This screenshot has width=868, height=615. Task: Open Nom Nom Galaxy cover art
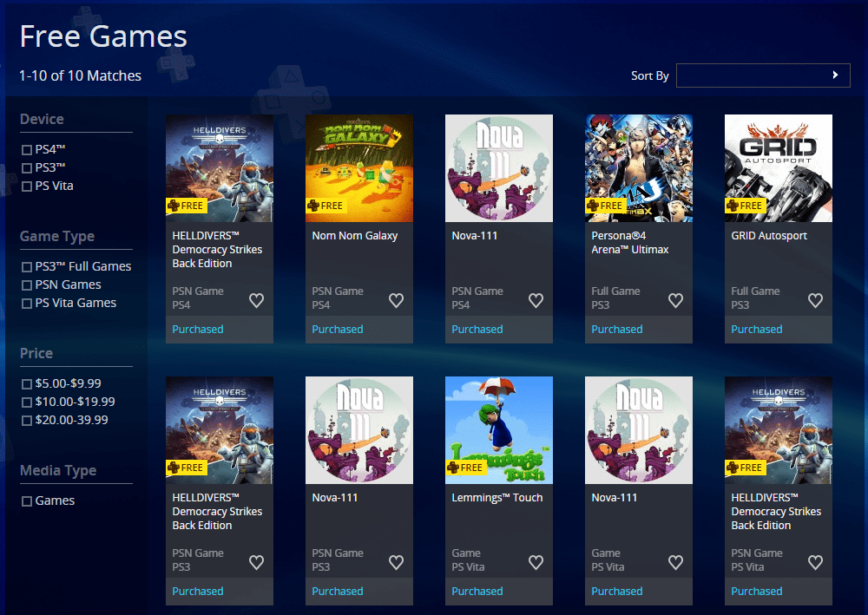pyautogui.click(x=359, y=168)
